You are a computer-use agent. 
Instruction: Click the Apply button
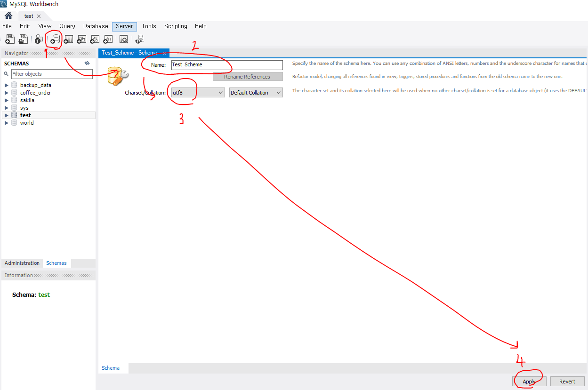point(529,382)
